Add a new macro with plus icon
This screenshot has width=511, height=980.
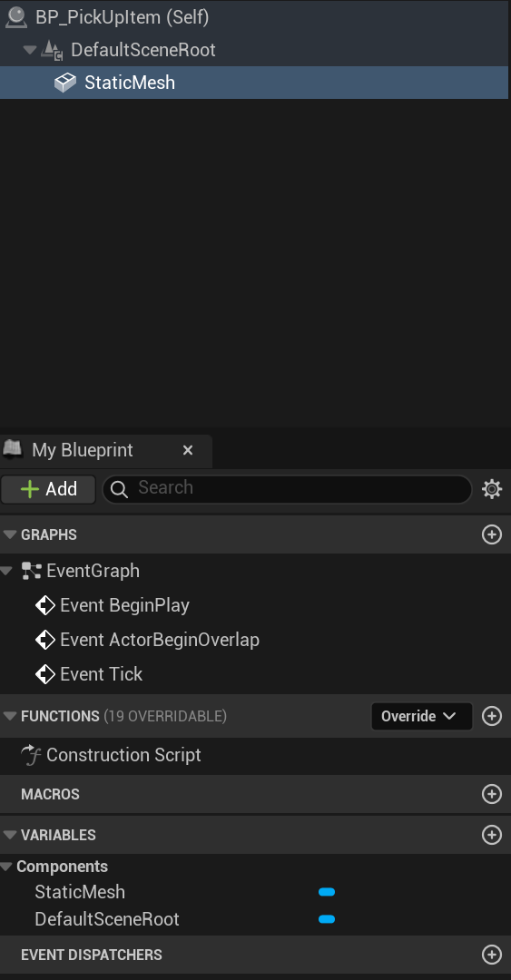click(492, 794)
